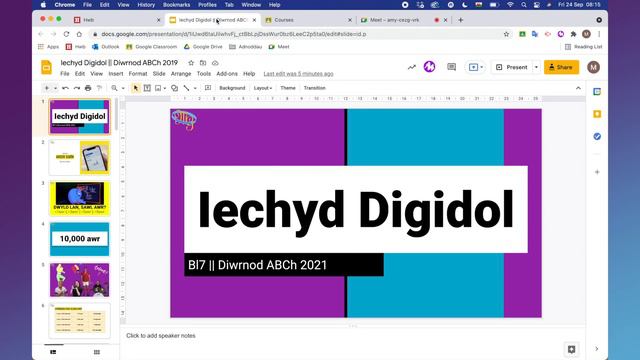Open Google Tasks in the side panel
Screen dimensions: 640x360
coord(597,136)
